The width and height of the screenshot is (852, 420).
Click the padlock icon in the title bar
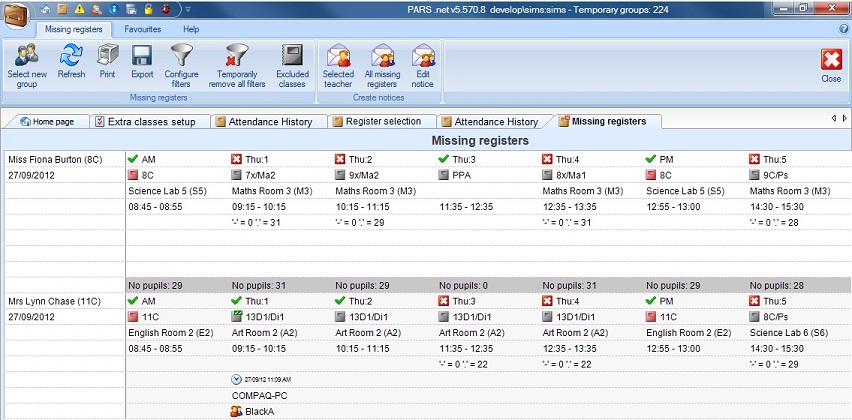[146, 9]
